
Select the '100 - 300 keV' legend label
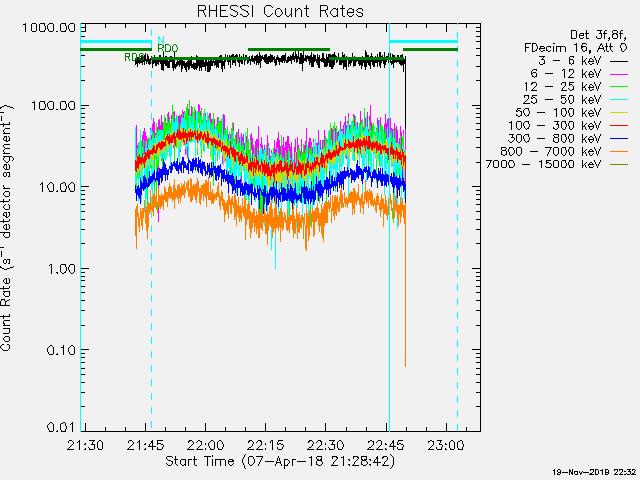click(x=555, y=126)
